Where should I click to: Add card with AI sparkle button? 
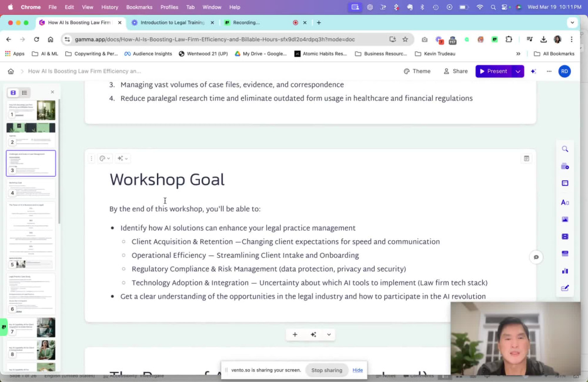[313, 334]
